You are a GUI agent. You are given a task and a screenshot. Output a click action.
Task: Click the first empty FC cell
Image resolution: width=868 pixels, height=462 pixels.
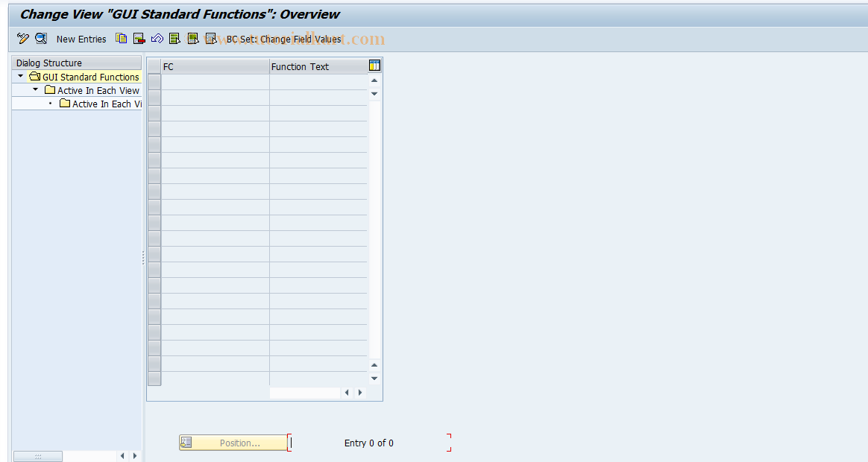pyautogui.click(x=215, y=82)
